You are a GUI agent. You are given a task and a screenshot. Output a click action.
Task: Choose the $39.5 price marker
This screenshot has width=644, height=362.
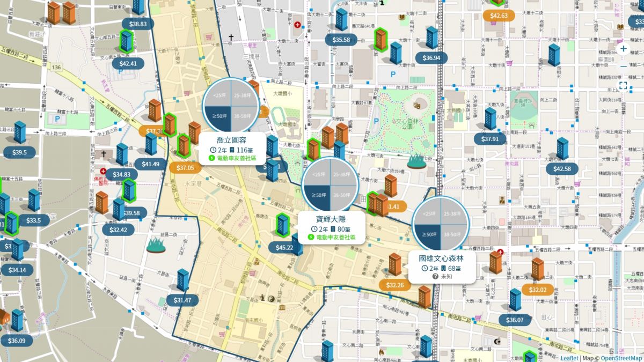tap(19, 152)
